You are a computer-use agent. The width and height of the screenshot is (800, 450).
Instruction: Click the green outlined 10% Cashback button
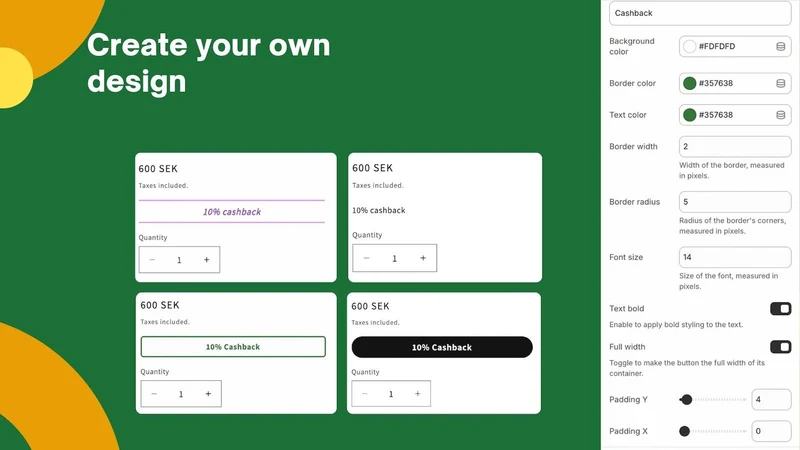pyautogui.click(x=233, y=346)
